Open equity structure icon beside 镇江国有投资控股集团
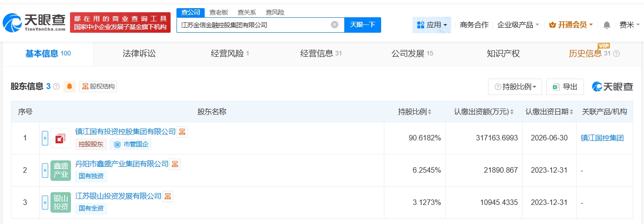 click(182, 132)
